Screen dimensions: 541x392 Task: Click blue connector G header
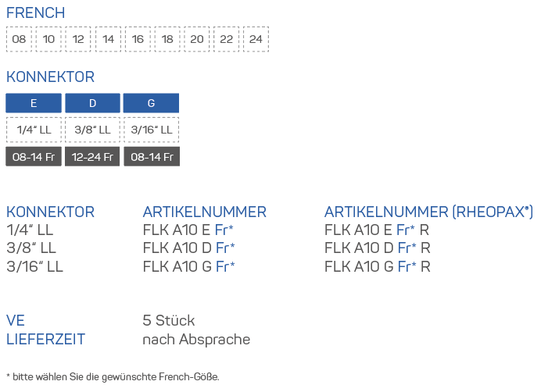click(151, 103)
